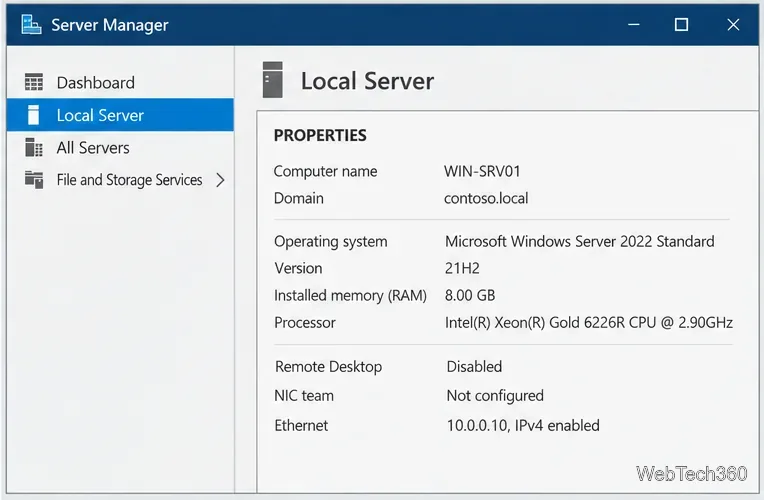Click the All Servers sidebar icon
The height and width of the screenshot is (500, 764).
[34, 147]
